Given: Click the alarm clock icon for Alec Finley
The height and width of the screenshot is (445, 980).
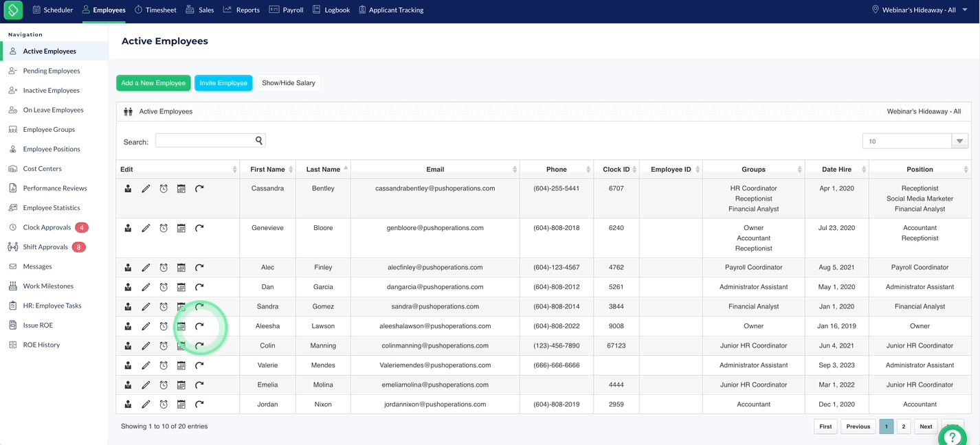Looking at the screenshot, I should click(164, 268).
